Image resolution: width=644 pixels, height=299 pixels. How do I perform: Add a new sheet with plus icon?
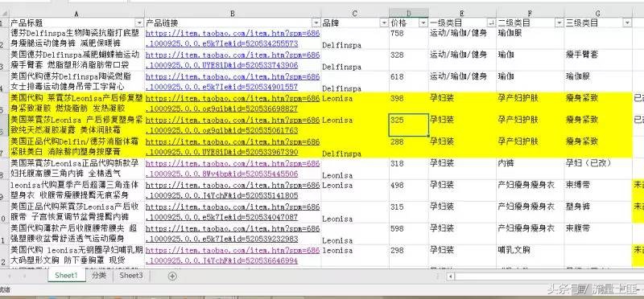(172, 276)
